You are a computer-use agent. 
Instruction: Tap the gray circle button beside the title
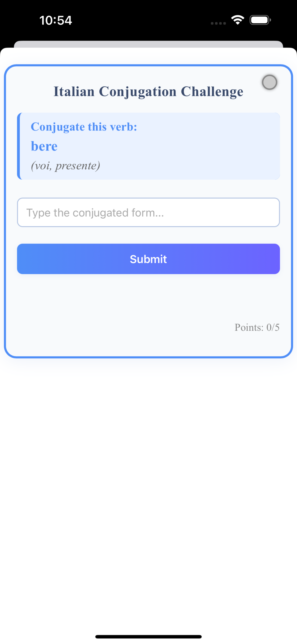269,82
